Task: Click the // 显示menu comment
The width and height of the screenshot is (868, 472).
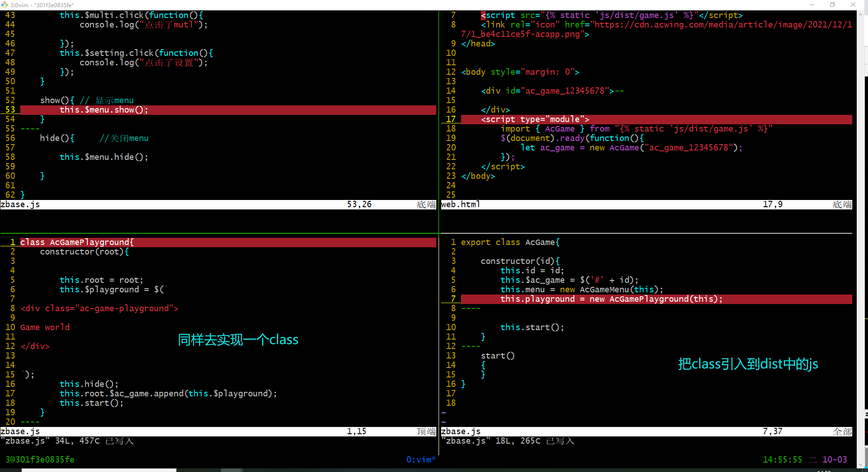Action: click(107, 100)
